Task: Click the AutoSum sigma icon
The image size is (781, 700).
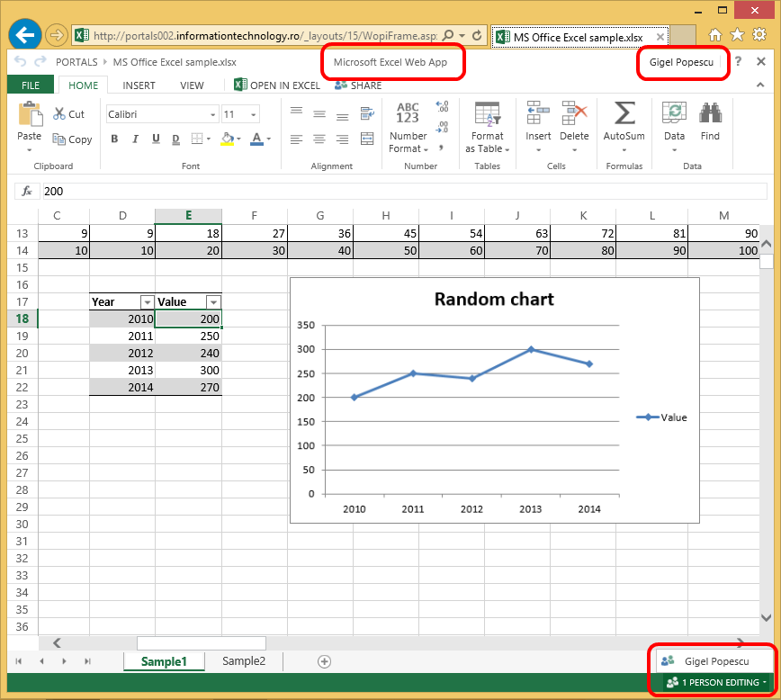Action: [x=624, y=113]
